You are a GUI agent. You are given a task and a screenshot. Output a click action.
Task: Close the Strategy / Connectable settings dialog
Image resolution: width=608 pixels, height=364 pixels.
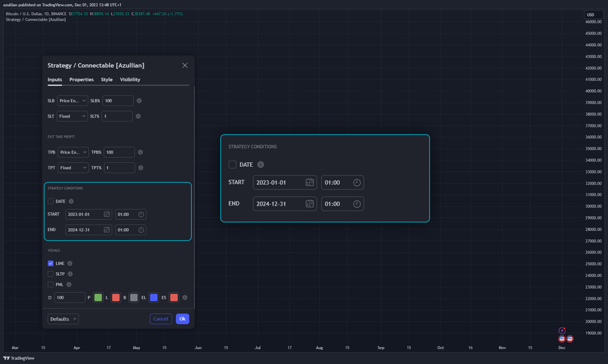185,66
